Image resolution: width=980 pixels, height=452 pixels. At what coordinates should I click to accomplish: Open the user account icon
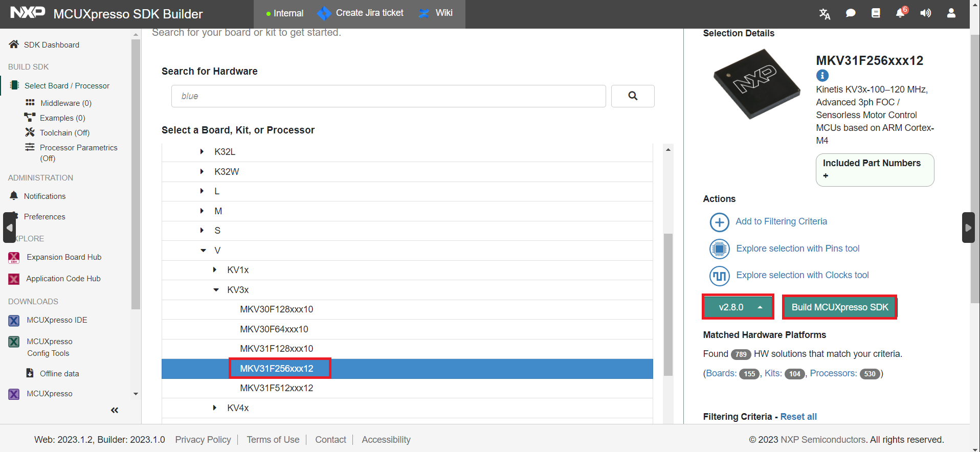tap(951, 13)
